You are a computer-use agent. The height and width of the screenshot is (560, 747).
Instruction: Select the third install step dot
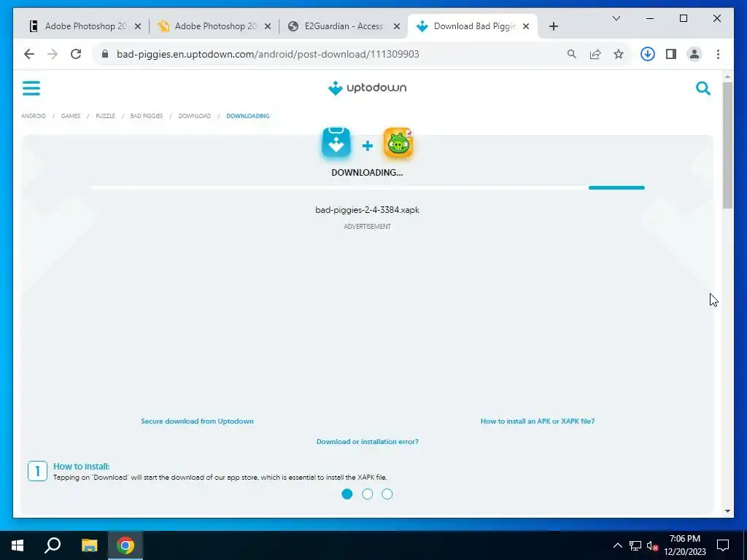(387, 494)
